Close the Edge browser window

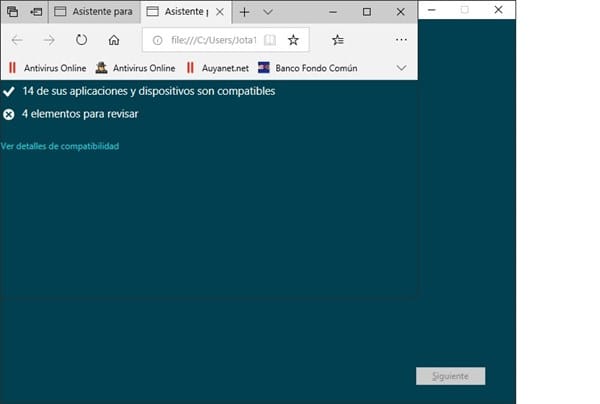coord(400,12)
